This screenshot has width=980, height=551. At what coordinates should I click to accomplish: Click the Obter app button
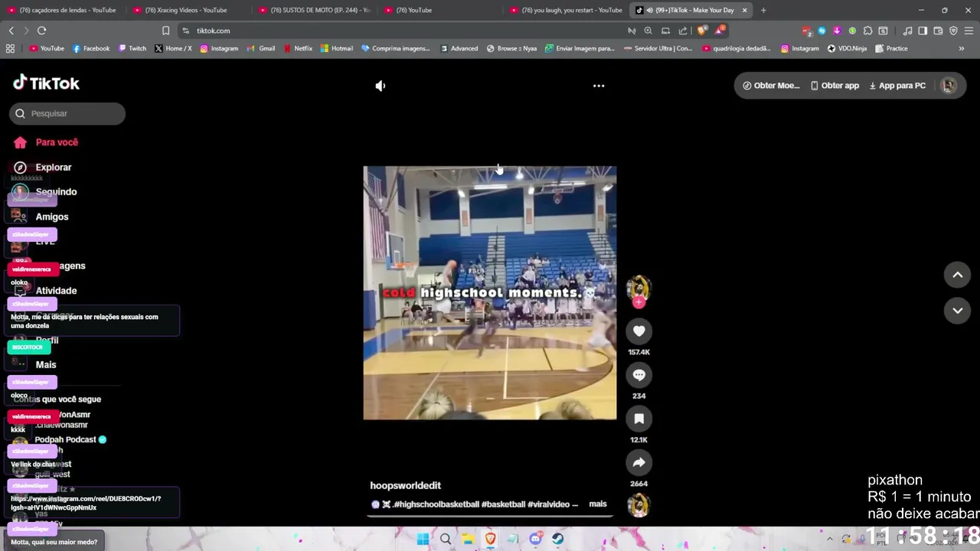[835, 86]
